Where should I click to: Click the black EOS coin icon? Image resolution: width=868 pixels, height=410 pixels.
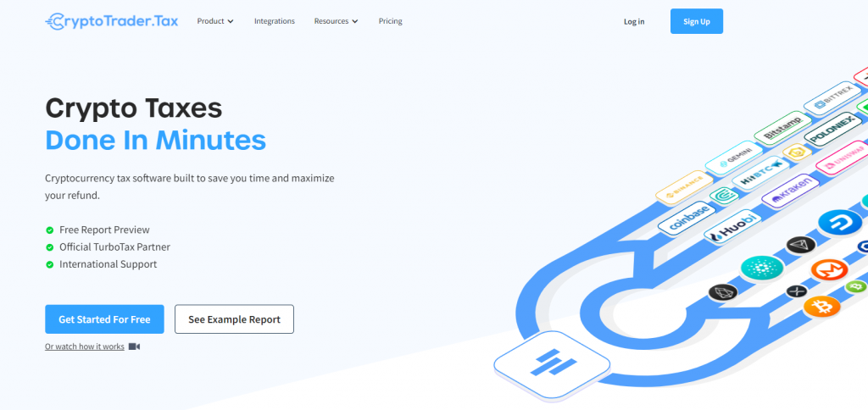coord(723,293)
